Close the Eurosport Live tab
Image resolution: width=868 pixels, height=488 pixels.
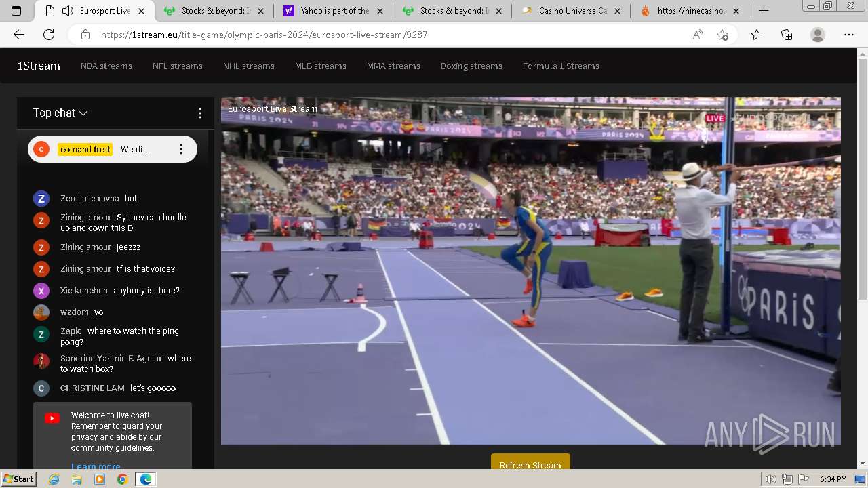coord(141,11)
